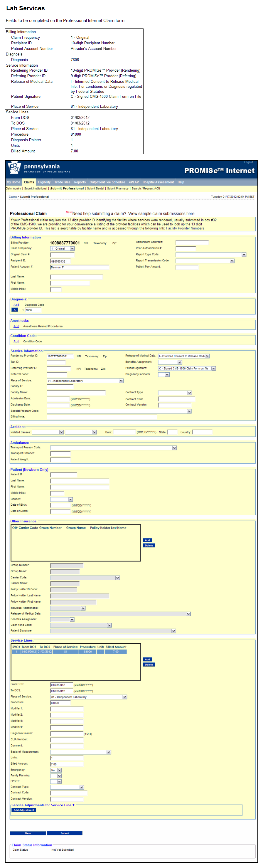Click the Diagnosis Code 7806 field

pyautogui.click(x=33, y=310)
